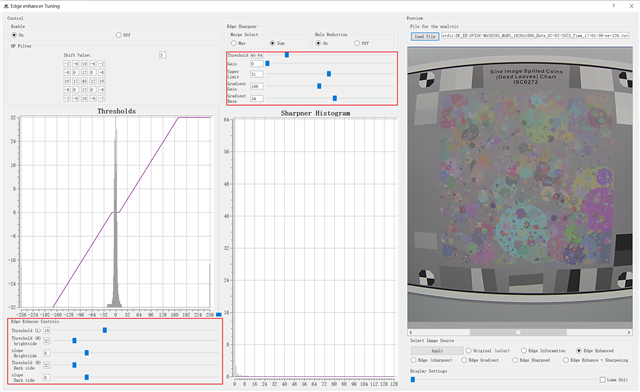Image resolution: width=640 pixels, height=392 pixels.
Task: Click the Load file button
Action: click(425, 36)
